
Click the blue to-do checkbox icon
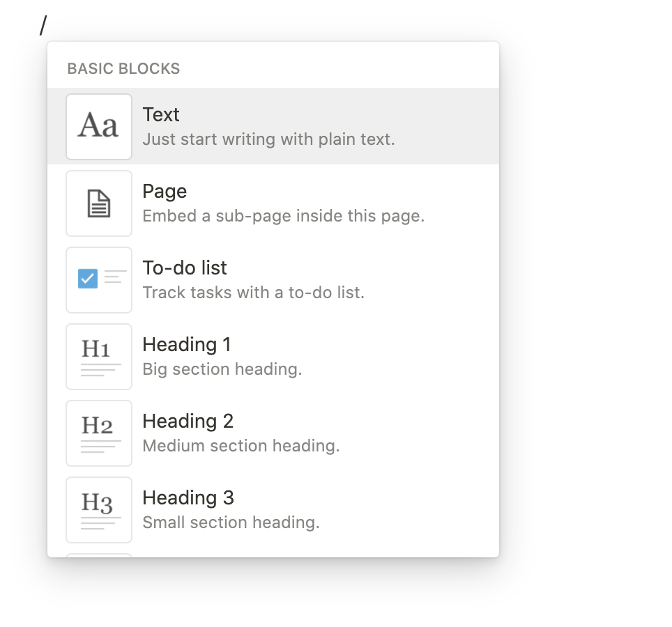pyautogui.click(x=88, y=279)
